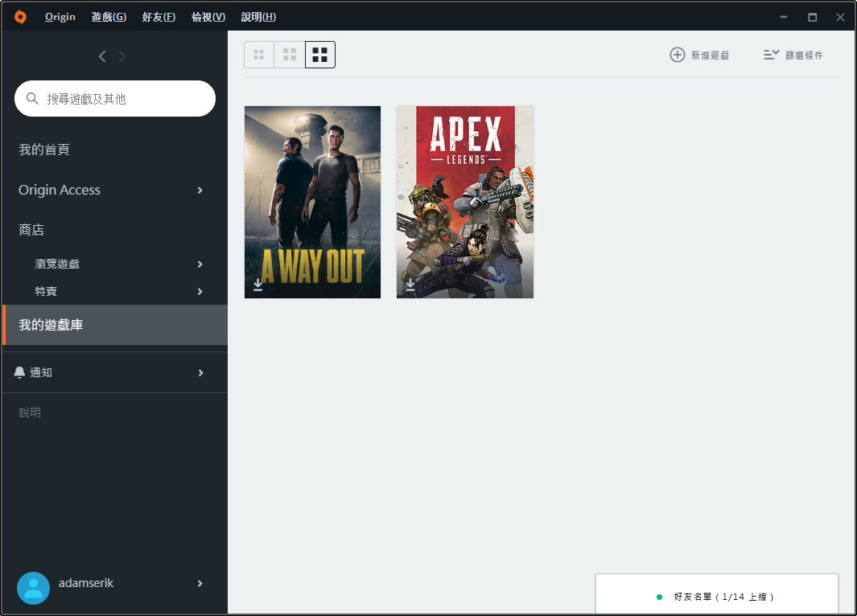The height and width of the screenshot is (616, 857).
Task: Click the green online status dot
Action: click(659, 597)
